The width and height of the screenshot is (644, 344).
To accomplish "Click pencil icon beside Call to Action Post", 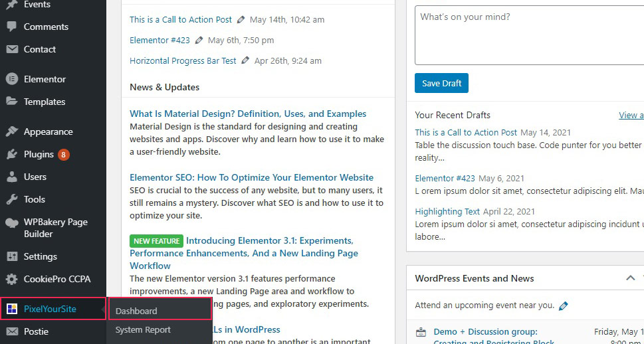I will point(241,19).
